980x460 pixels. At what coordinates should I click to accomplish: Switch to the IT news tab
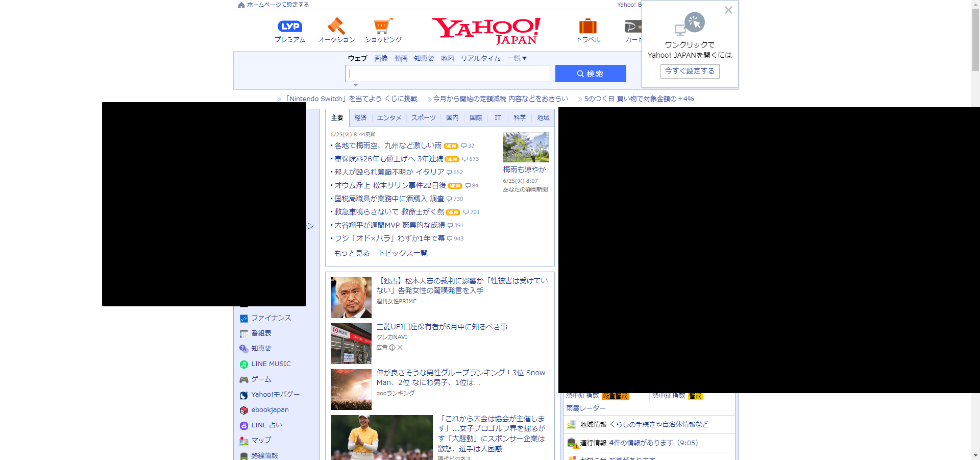pos(498,118)
